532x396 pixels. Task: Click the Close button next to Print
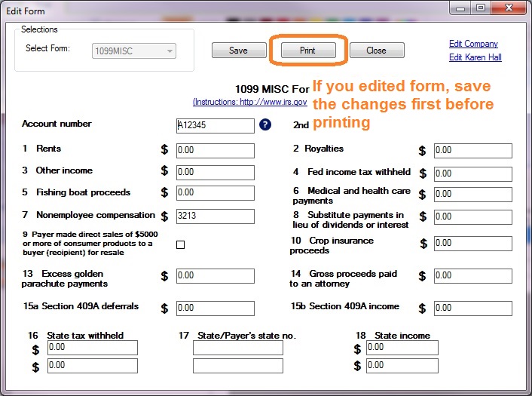[x=376, y=51]
